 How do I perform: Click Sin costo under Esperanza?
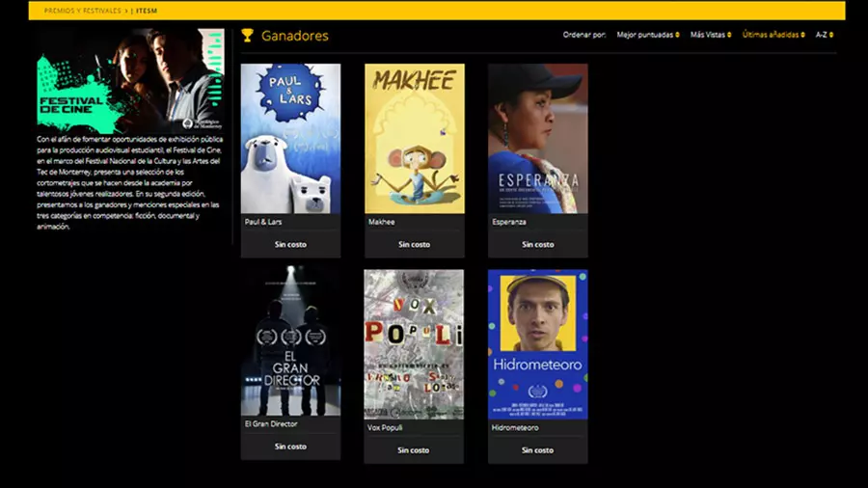537,244
